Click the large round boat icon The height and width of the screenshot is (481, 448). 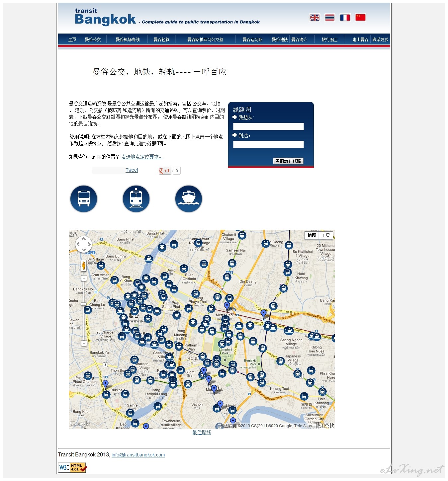point(189,199)
